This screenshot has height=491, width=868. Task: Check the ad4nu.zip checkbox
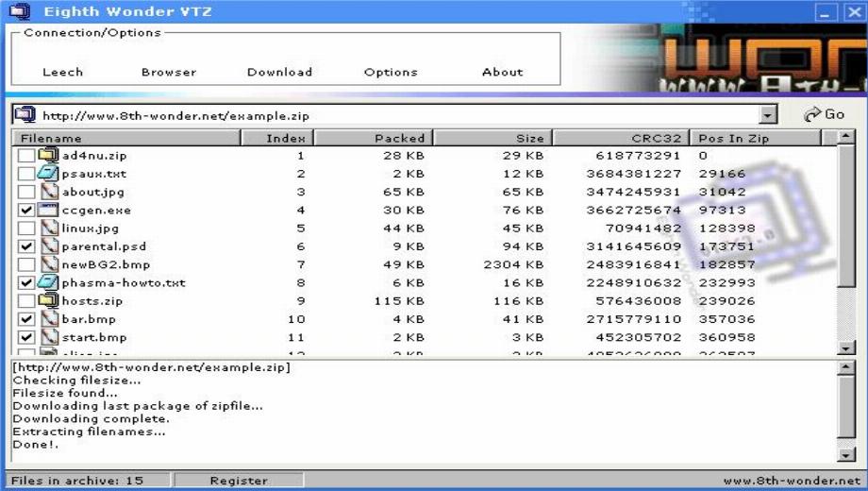tap(26, 156)
